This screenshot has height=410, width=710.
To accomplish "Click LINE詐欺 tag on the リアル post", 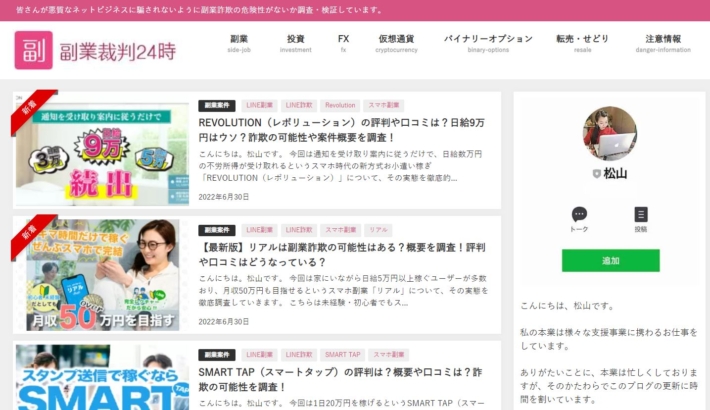I will tap(299, 230).
